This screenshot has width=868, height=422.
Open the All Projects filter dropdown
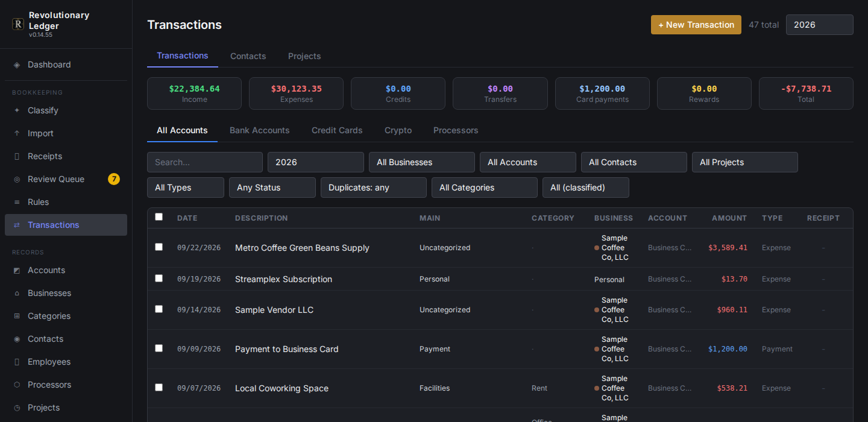(745, 162)
